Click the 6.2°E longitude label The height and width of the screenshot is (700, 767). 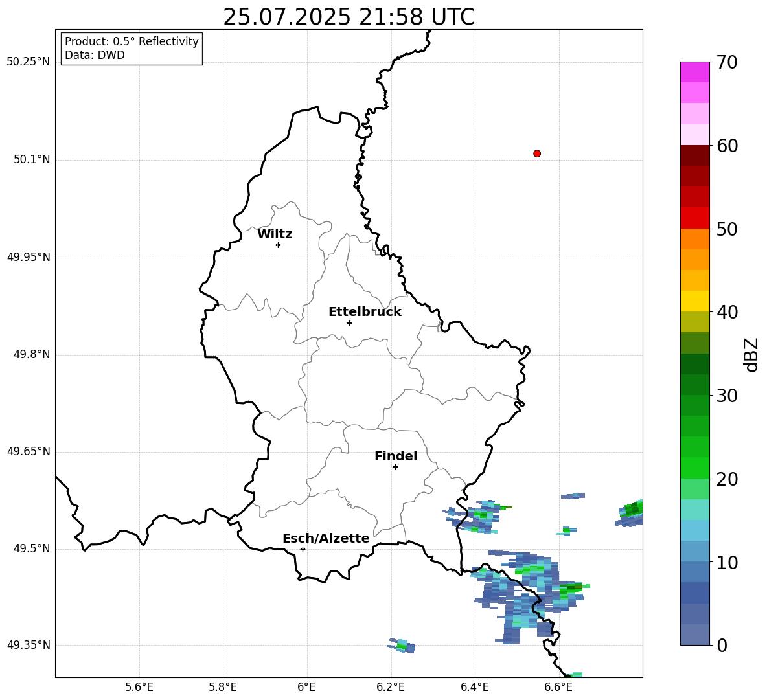391,687
